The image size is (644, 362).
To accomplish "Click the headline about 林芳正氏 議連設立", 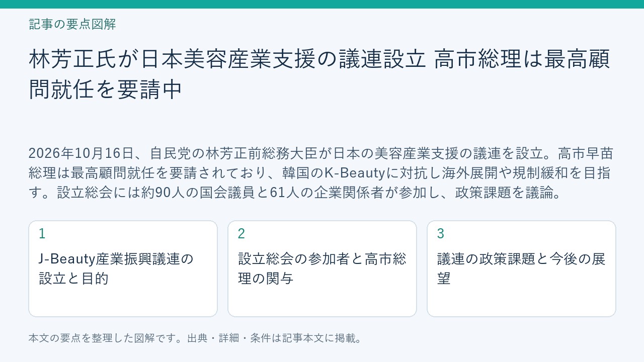I will [319, 74].
